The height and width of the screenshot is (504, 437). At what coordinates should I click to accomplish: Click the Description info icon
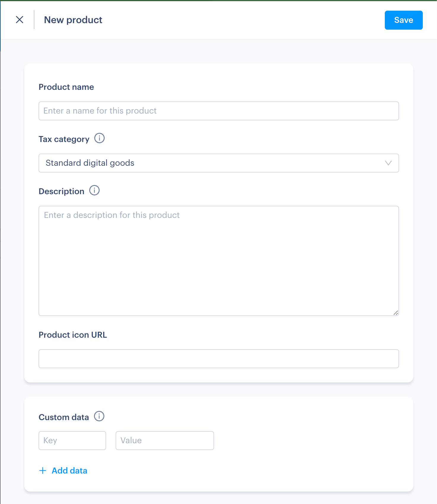[x=94, y=190]
